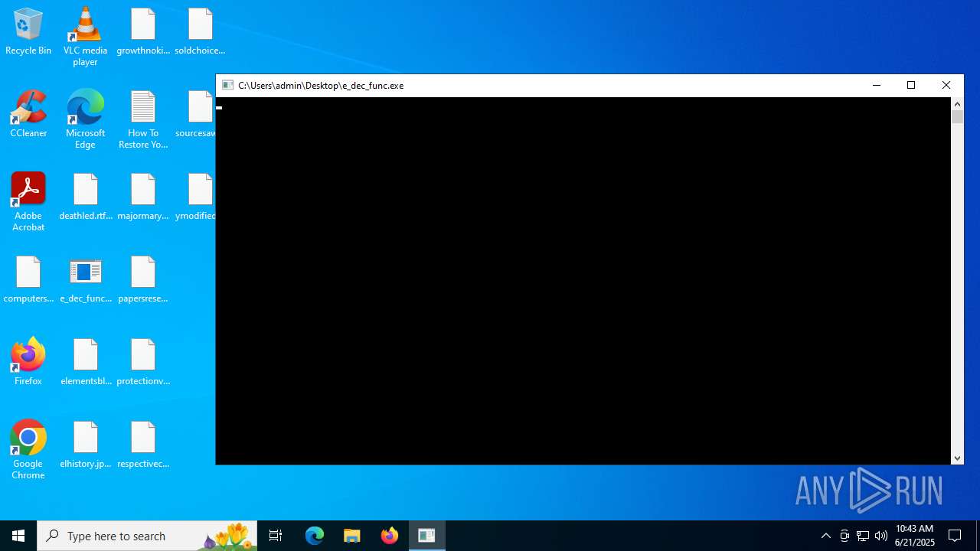Switch to the e_dec_func.exe taskbar button
The height and width of the screenshot is (551, 980).
coord(427,536)
